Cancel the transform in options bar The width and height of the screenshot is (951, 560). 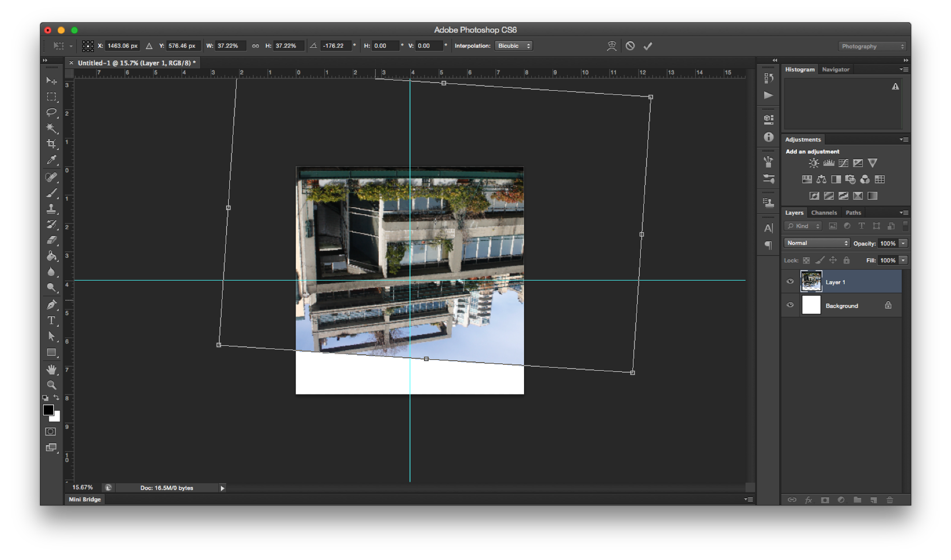tap(630, 46)
